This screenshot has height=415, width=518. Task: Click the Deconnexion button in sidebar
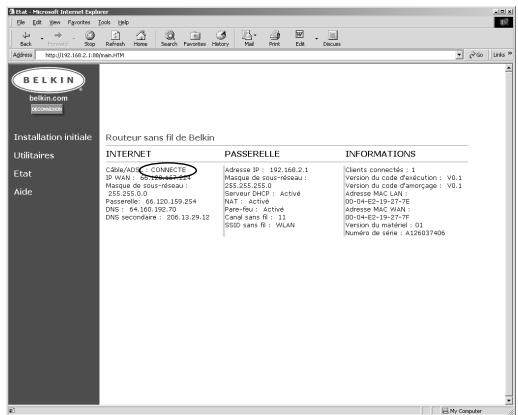[x=47, y=109]
